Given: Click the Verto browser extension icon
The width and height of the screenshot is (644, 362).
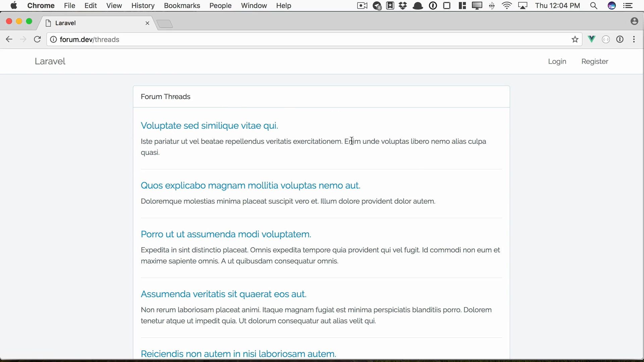Looking at the screenshot, I should click(592, 39).
